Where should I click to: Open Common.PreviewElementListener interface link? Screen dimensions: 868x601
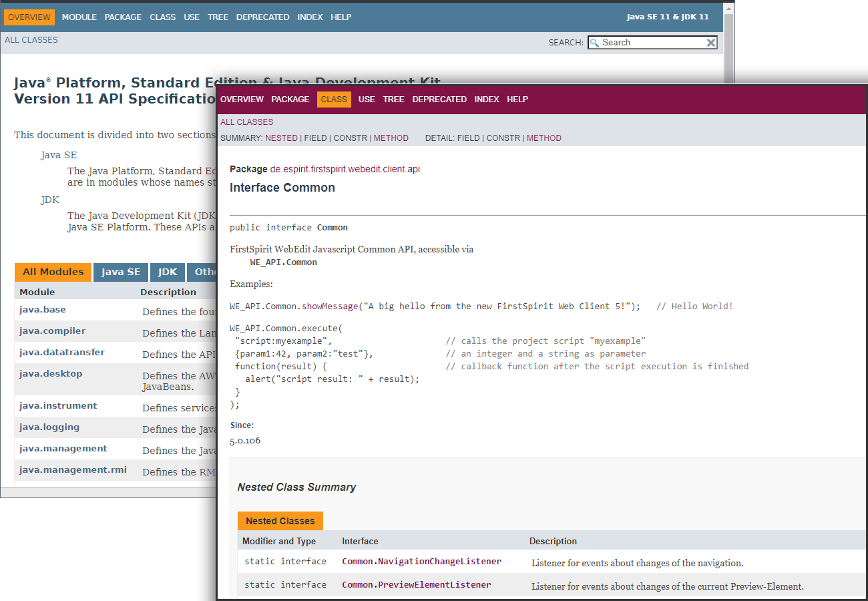[416, 585]
